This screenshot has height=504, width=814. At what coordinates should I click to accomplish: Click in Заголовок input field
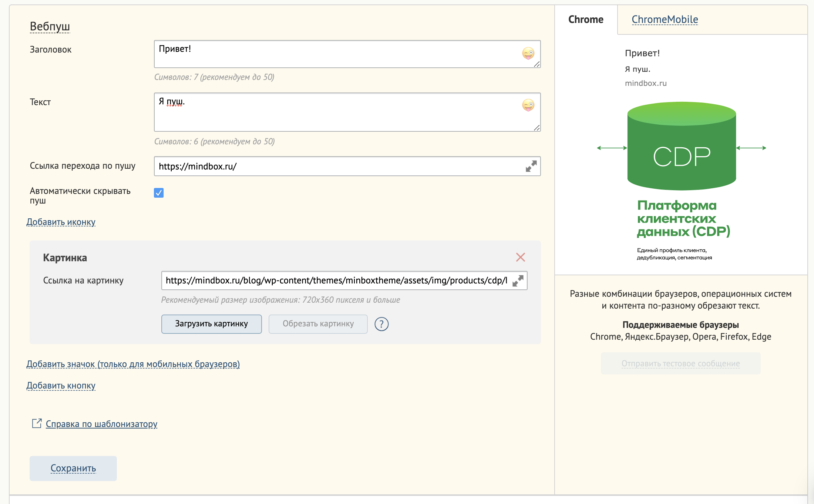pos(347,54)
